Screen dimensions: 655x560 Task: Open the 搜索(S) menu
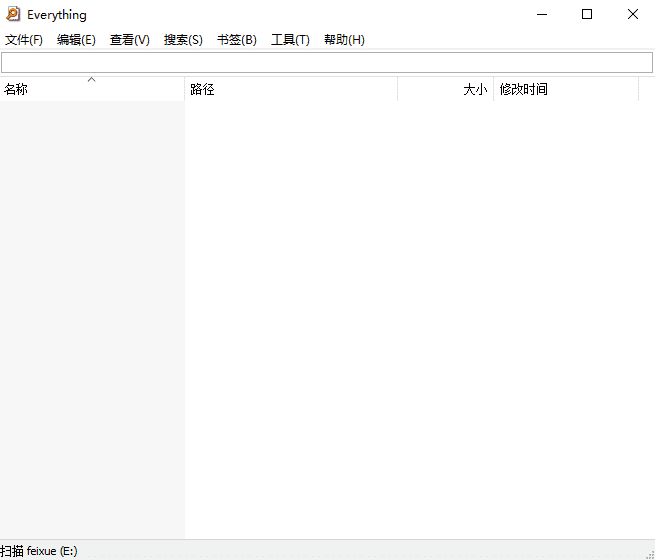pyautogui.click(x=183, y=40)
